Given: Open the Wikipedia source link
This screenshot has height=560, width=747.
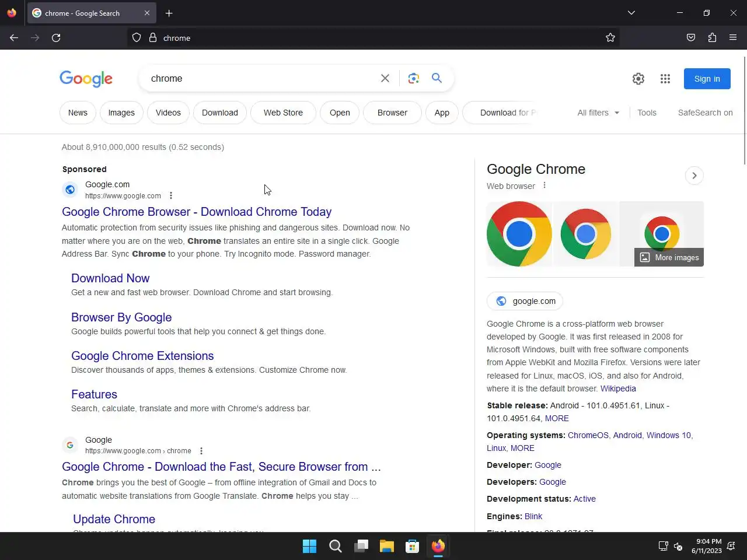Looking at the screenshot, I should [x=618, y=388].
